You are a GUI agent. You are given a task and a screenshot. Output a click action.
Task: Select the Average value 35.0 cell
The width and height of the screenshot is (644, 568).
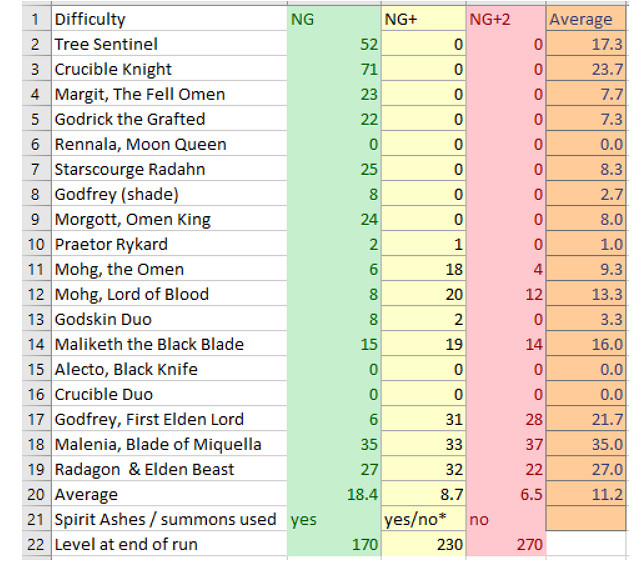[603, 444]
